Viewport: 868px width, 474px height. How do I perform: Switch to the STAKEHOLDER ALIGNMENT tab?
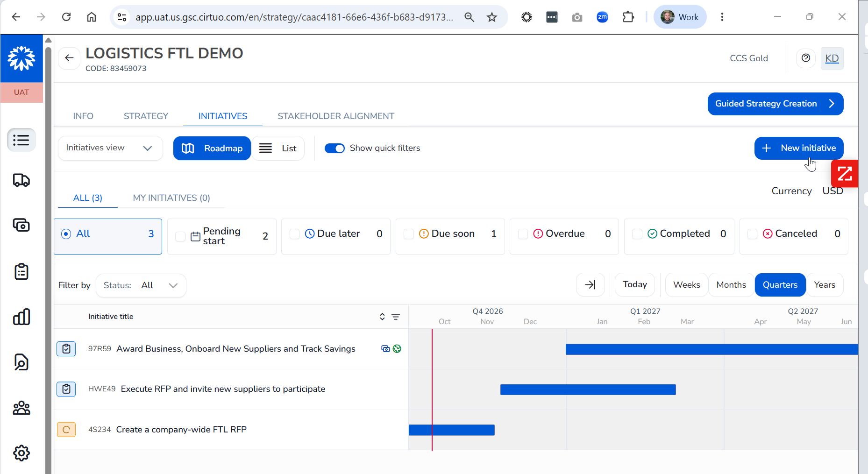[x=336, y=116]
